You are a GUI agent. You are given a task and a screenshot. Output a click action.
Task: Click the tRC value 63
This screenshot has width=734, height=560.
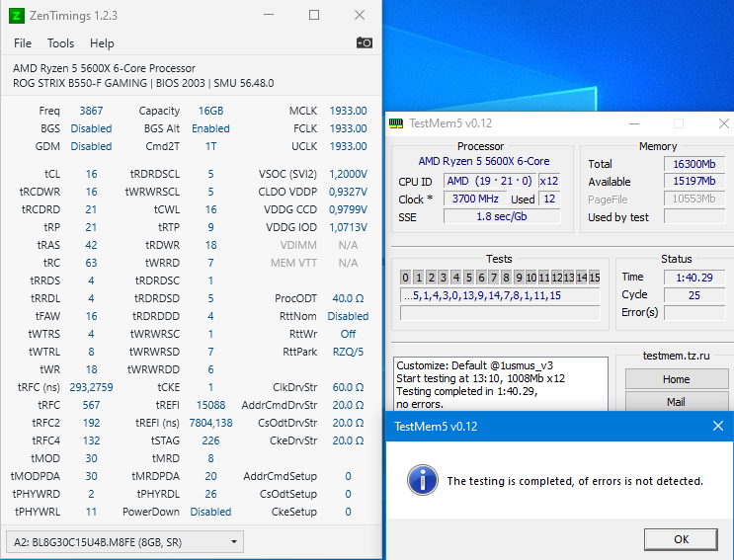pyautogui.click(x=91, y=263)
